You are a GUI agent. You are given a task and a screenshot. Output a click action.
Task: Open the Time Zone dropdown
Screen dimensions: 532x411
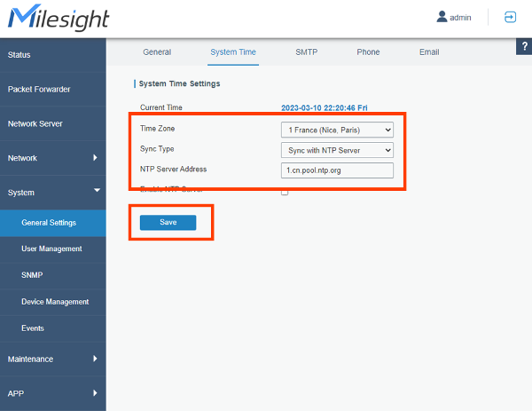click(x=336, y=130)
